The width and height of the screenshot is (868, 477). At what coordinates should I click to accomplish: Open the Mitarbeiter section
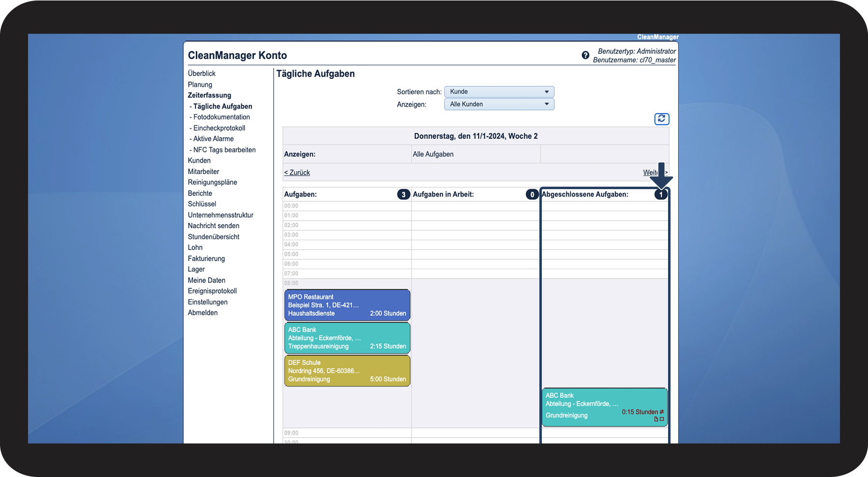pyautogui.click(x=203, y=171)
